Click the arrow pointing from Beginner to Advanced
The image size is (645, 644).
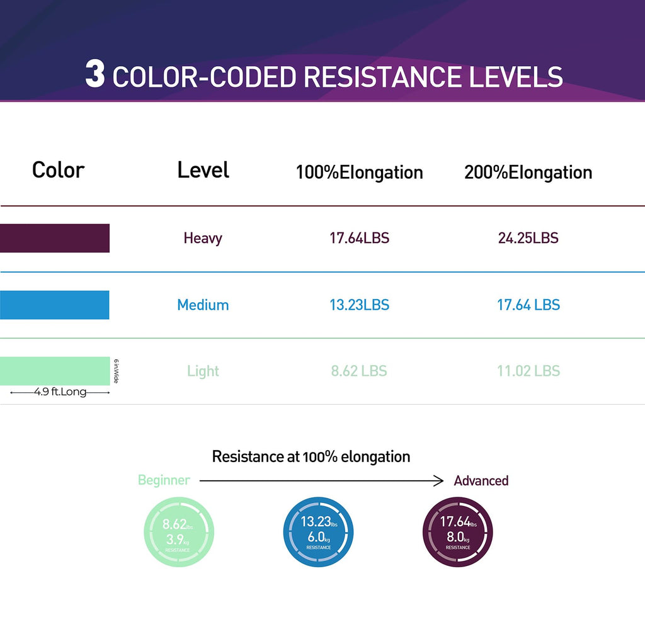pyautogui.click(x=321, y=481)
